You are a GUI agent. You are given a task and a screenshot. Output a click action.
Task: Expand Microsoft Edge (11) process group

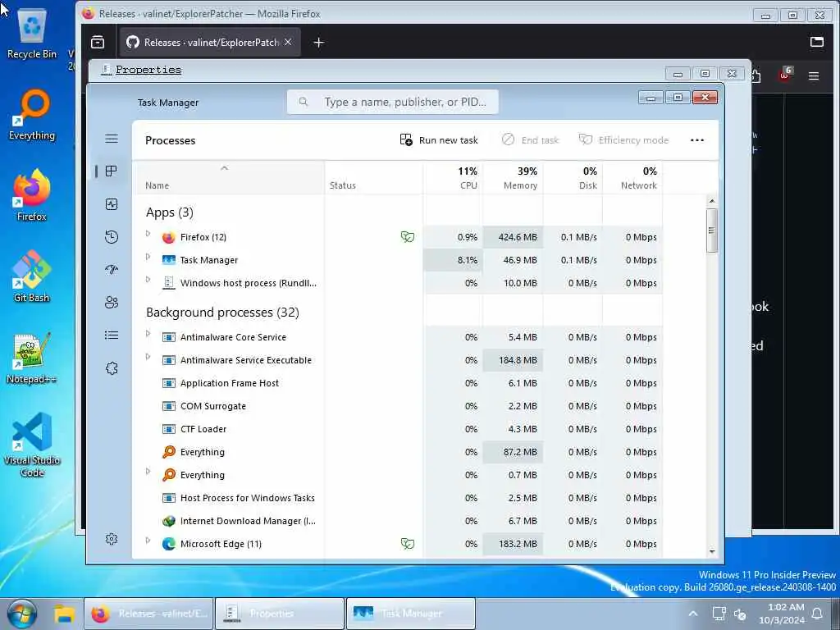tap(148, 541)
